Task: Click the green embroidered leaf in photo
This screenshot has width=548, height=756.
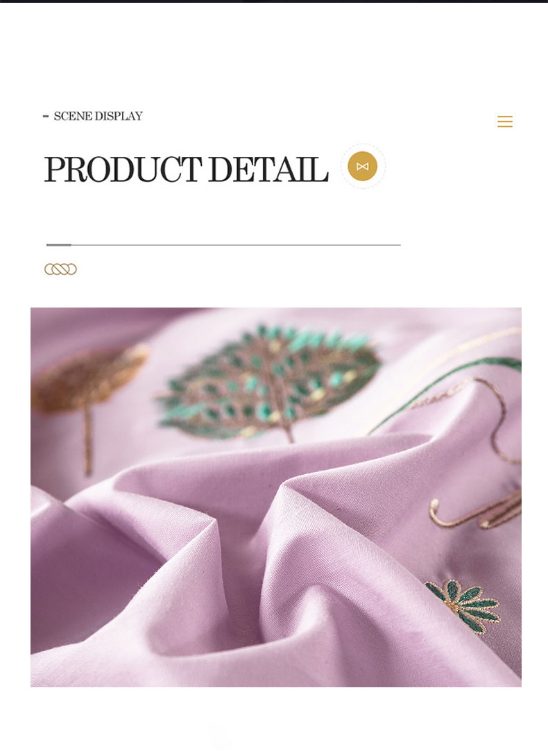Action: tap(269, 383)
